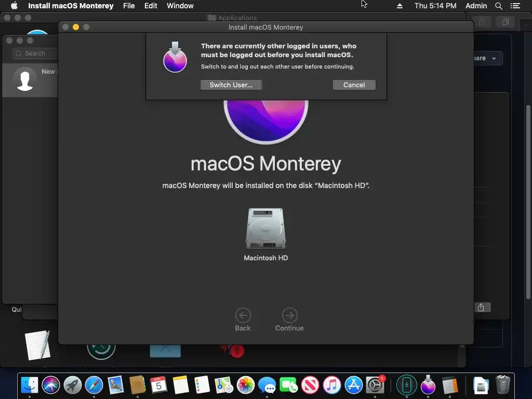The width and height of the screenshot is (532, 399).
Task: Open FaceTime from the Dock
Action: [289, 385]
